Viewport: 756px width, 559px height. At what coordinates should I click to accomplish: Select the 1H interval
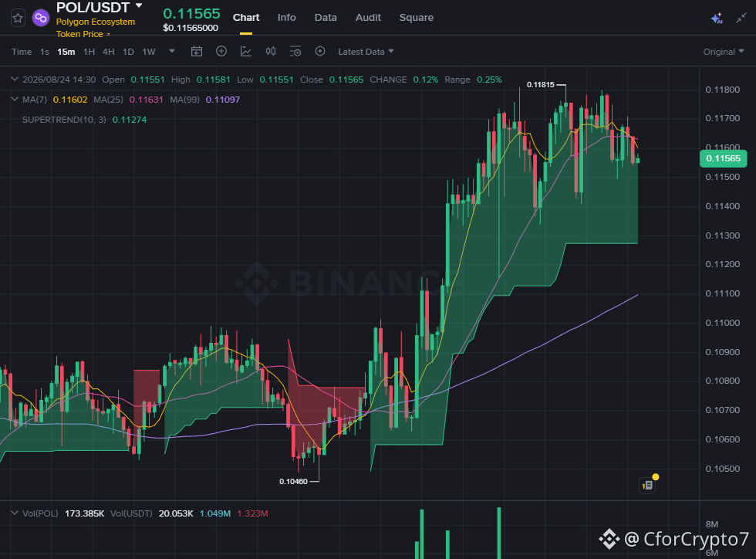(x=89, y=52)
